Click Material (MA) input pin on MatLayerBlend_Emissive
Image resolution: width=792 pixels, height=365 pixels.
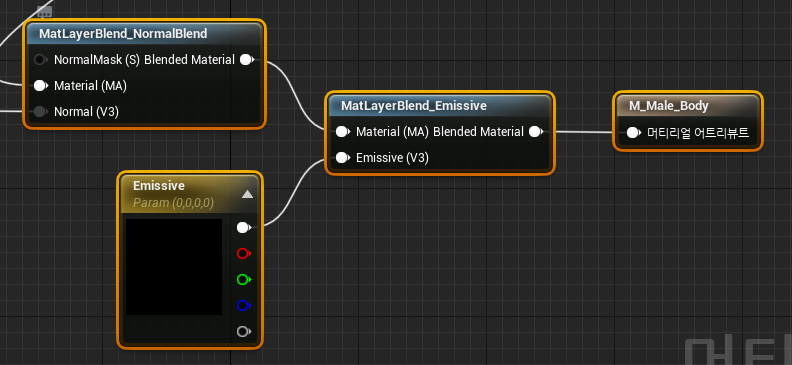[x=343, y=132]
